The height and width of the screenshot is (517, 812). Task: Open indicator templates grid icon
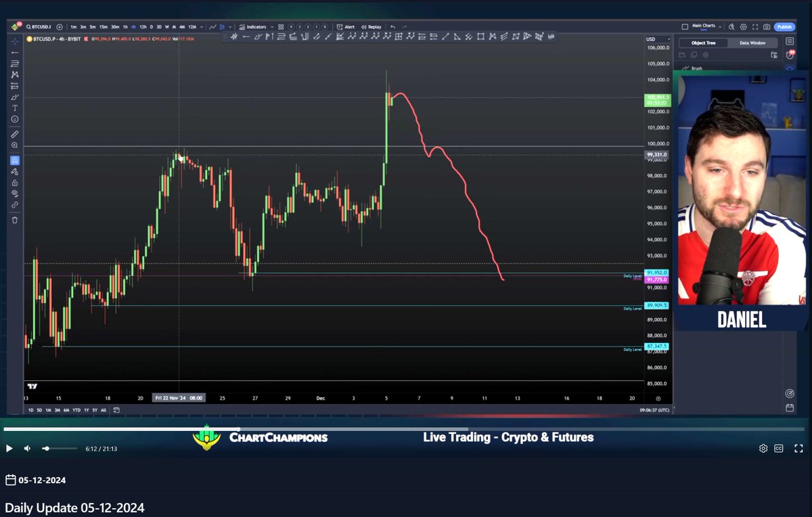pos(281,27)
